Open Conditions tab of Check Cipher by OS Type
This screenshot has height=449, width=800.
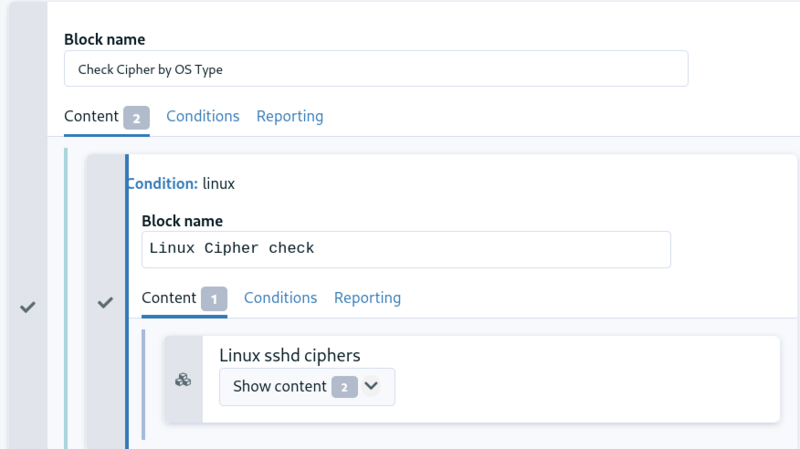click(203, 116)
